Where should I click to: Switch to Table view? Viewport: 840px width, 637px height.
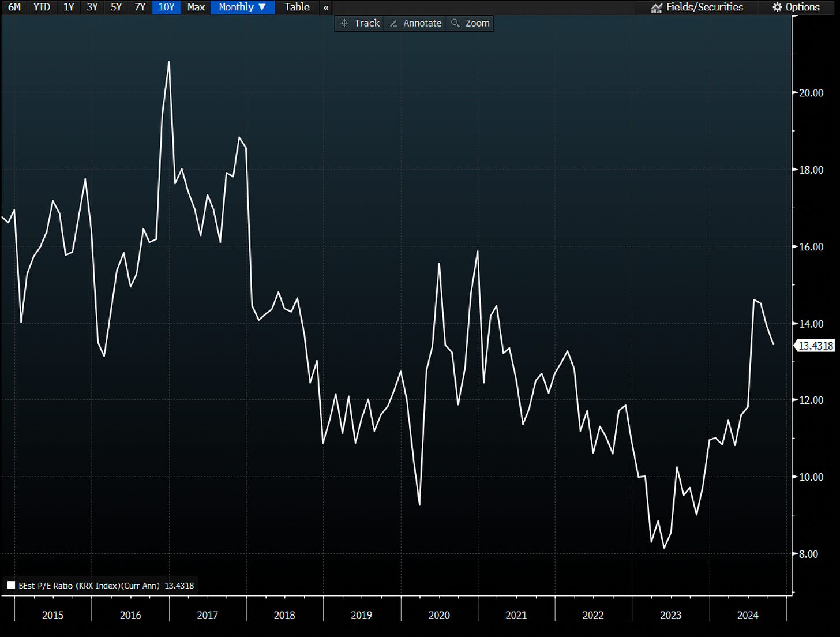[297, 7]
